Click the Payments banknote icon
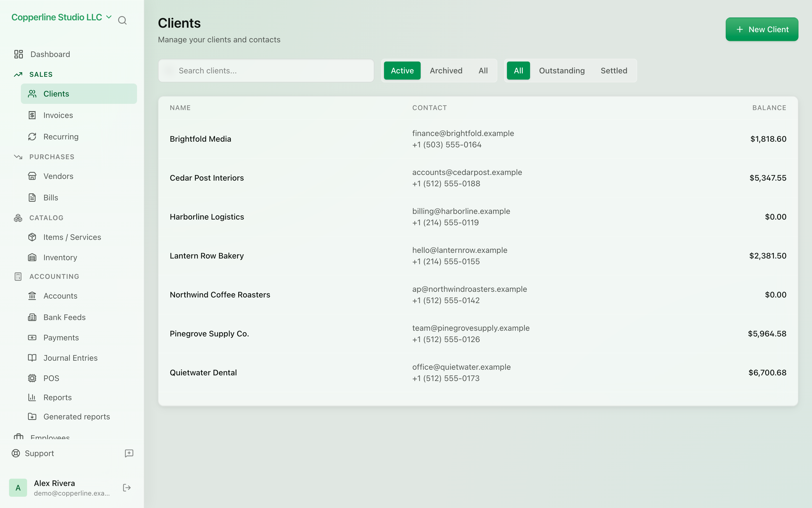This screenshot has height=508, width=812. [x=32, y=337]
